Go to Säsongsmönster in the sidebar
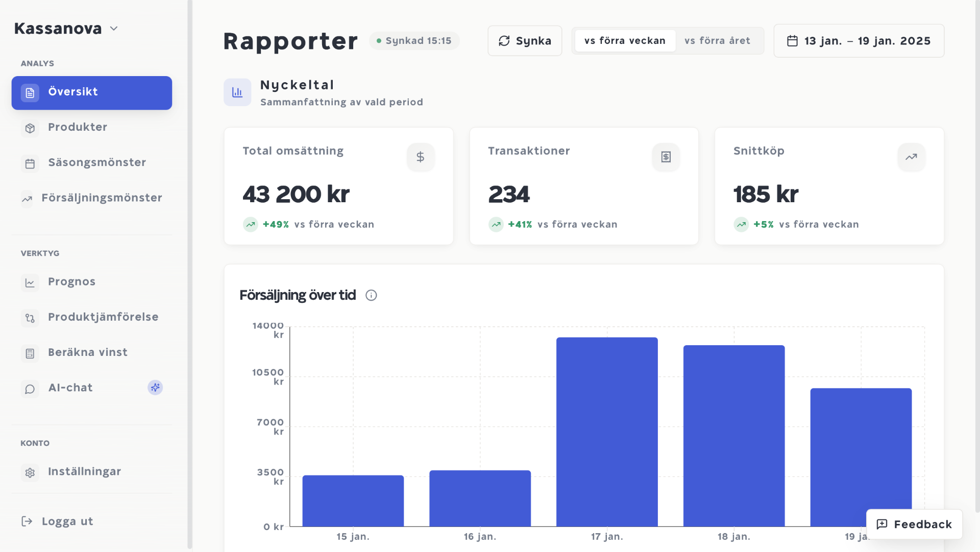Screen dimensions: 980x552 [x=97, y=162]
